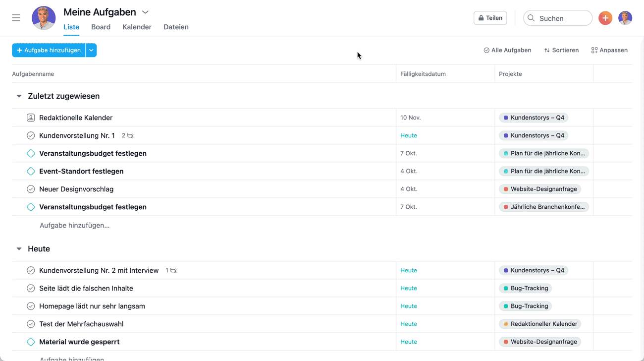Image resolution: width=644 pixels, height=361 pixels.
Task: Open the Alle Aufgaben filter
Action: click(x=507, y=50)
